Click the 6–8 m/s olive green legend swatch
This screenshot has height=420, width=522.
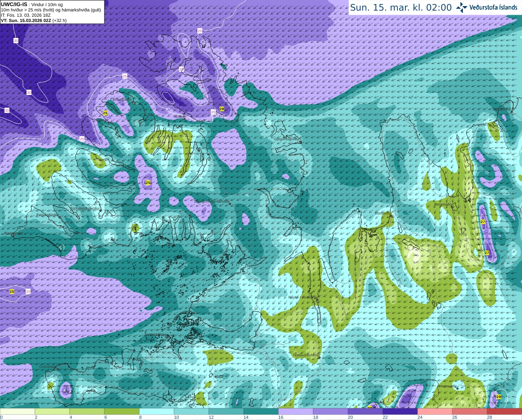pos(122,411)
